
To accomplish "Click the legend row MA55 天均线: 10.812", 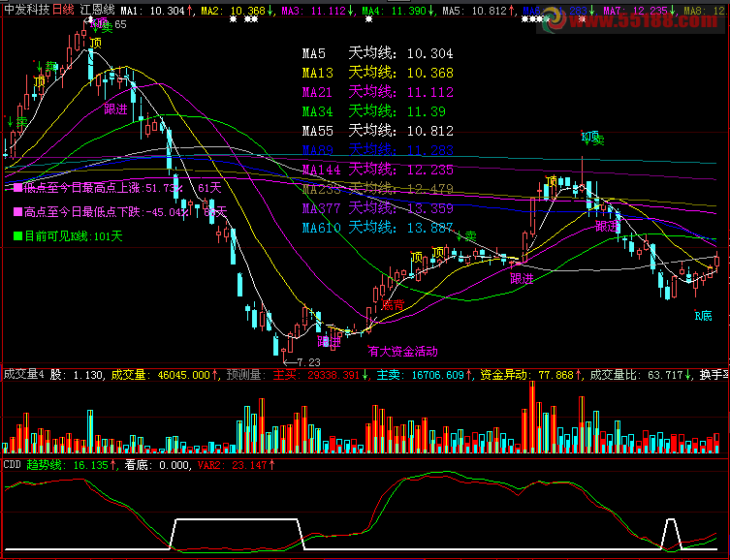I will (377, 131).
